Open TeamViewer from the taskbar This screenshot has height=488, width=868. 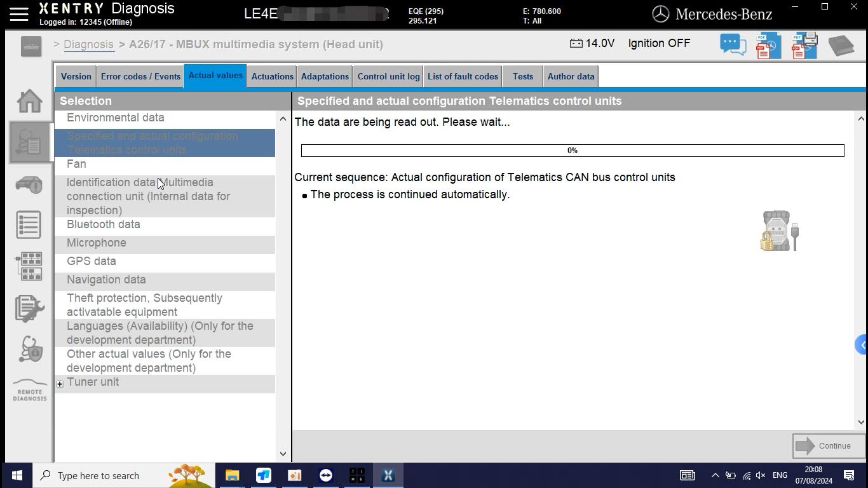click(326, 475)
